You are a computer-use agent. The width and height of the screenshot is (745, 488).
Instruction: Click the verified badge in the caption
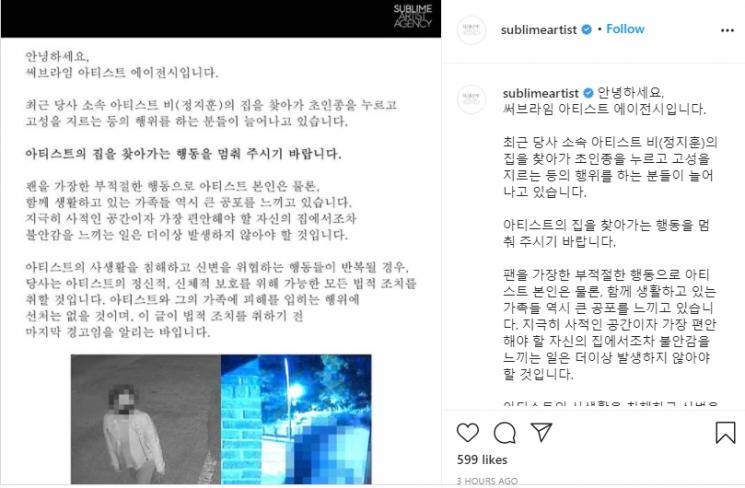pyautogui.click(x=588, y=93)
